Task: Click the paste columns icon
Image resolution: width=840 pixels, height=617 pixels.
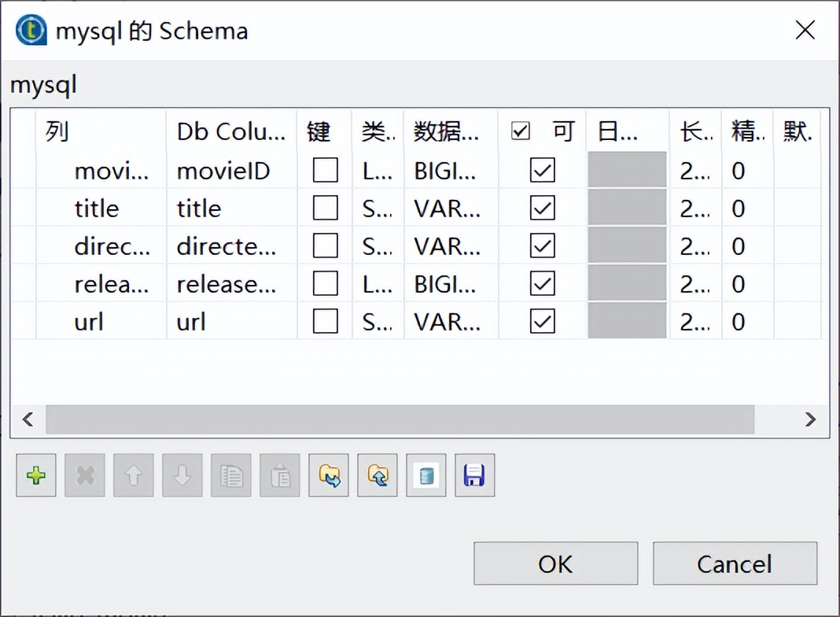Action: [x=279, y=475]
